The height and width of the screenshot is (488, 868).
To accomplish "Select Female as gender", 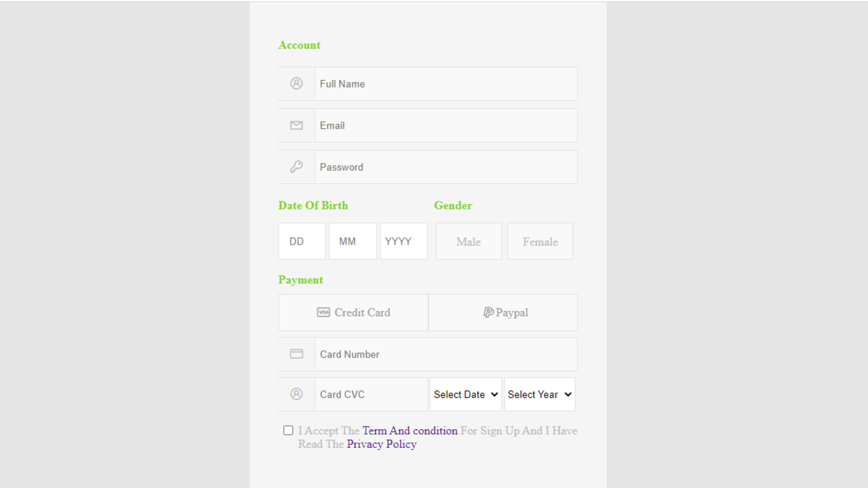I will tap(540, 241).
